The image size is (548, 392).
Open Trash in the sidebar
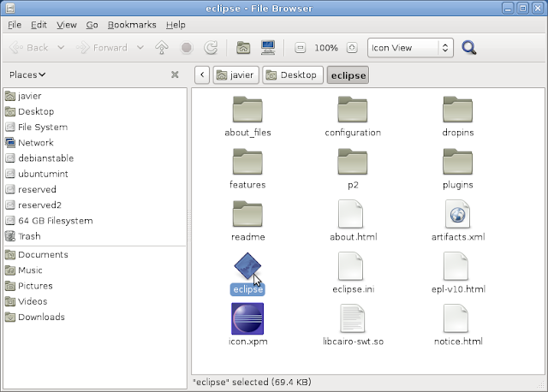point(94,236)
